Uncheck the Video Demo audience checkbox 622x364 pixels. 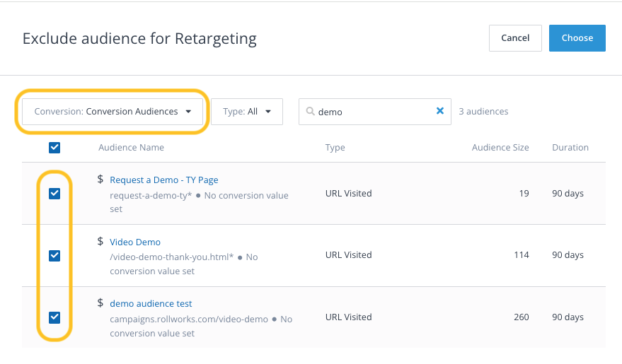coord(54,255)
